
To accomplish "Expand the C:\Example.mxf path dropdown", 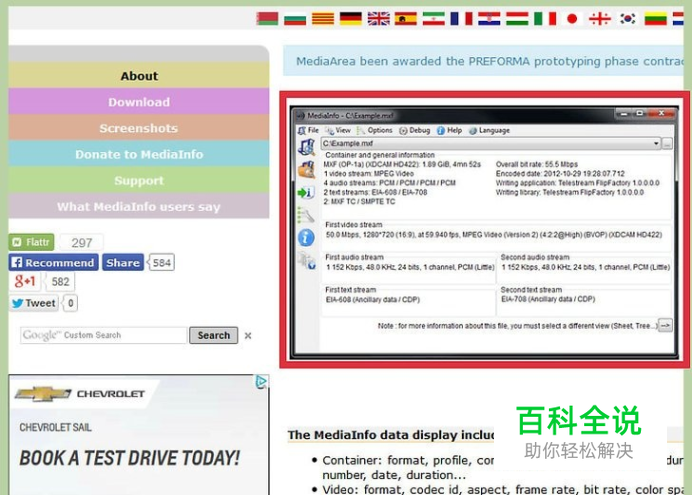I will (x=656, y=143).
